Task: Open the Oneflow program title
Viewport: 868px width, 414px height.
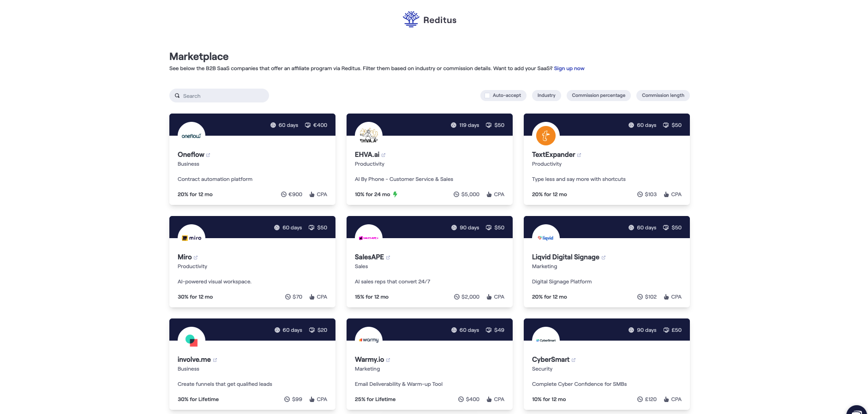Action: point(191,155)
